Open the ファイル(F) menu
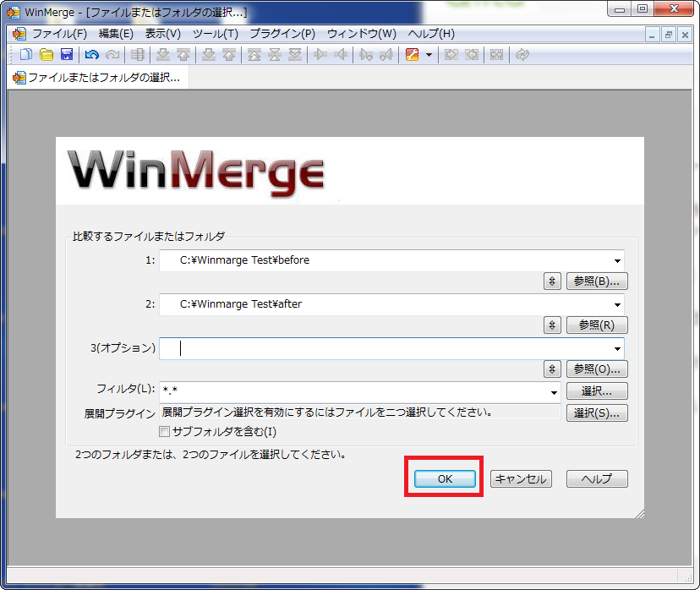 point(60,34)
